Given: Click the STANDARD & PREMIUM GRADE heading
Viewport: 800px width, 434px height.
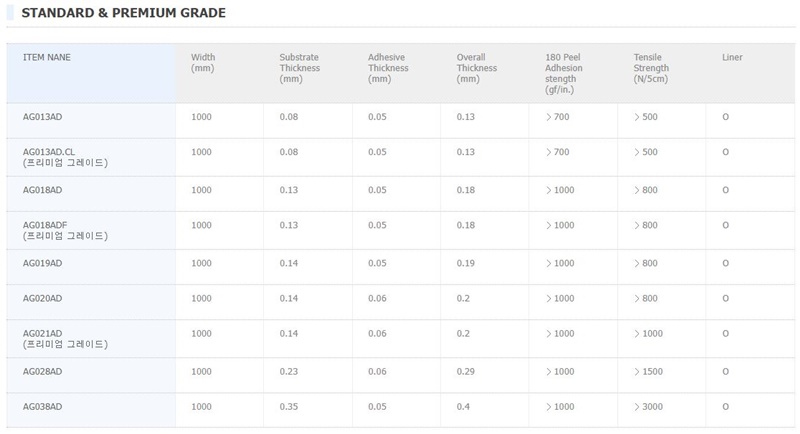Looking at the screenshot, I should [123, 14].
